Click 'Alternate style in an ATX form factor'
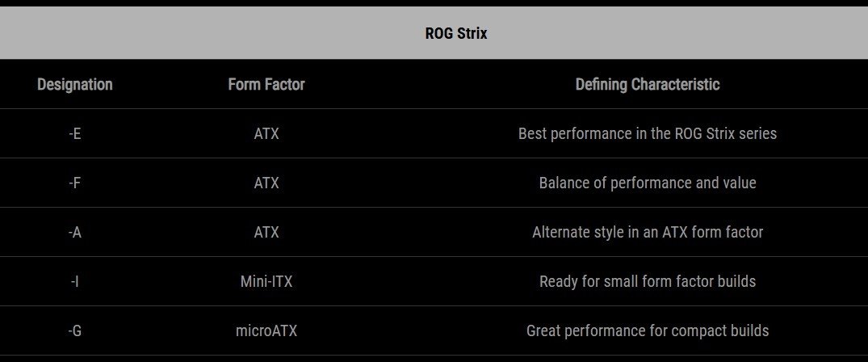The height and width of the screenshot is (362, 868). pyautogui.click(x=648, y=232)
